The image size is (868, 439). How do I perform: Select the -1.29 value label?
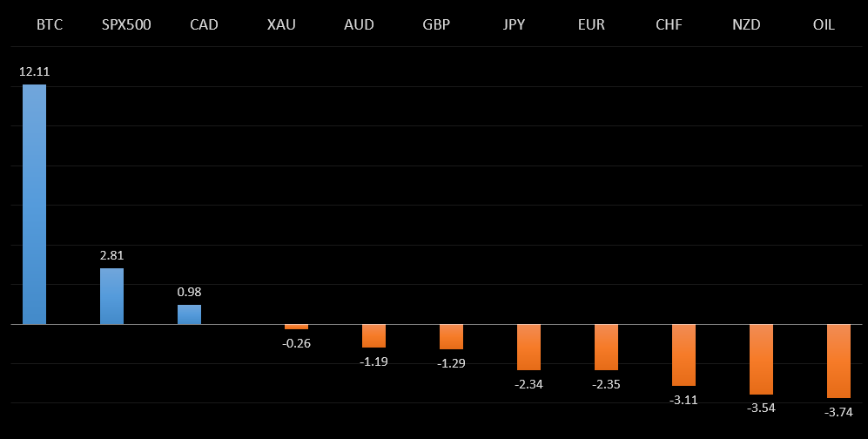(x=451, y=362)
